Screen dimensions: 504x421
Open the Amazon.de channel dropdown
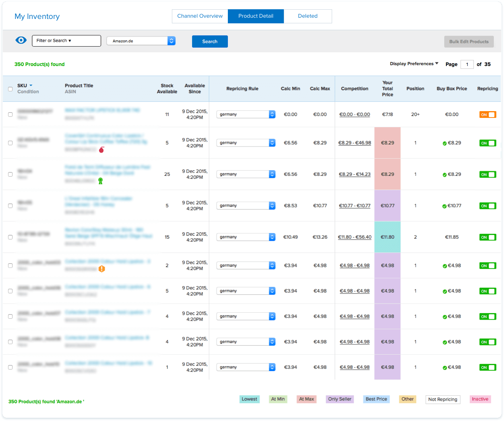[141, 41]
